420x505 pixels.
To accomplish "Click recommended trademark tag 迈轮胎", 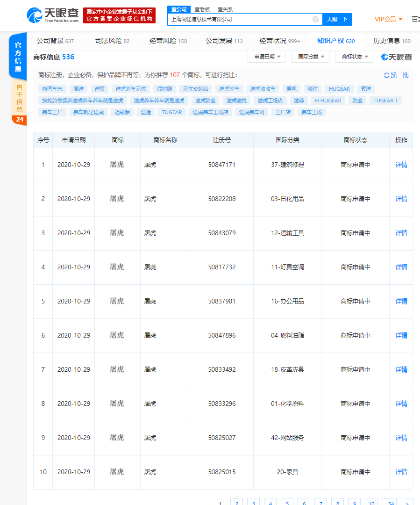I will pos(122,112).
